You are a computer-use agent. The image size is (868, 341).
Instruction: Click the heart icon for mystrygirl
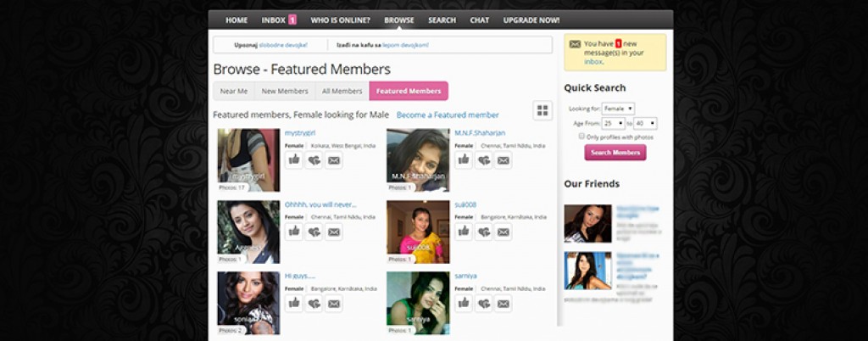[314, 160]
